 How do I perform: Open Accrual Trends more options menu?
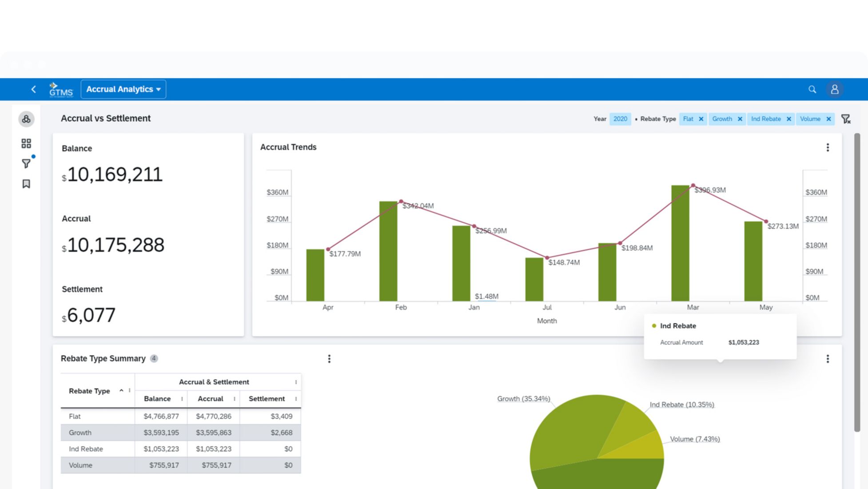pos(827,147)
